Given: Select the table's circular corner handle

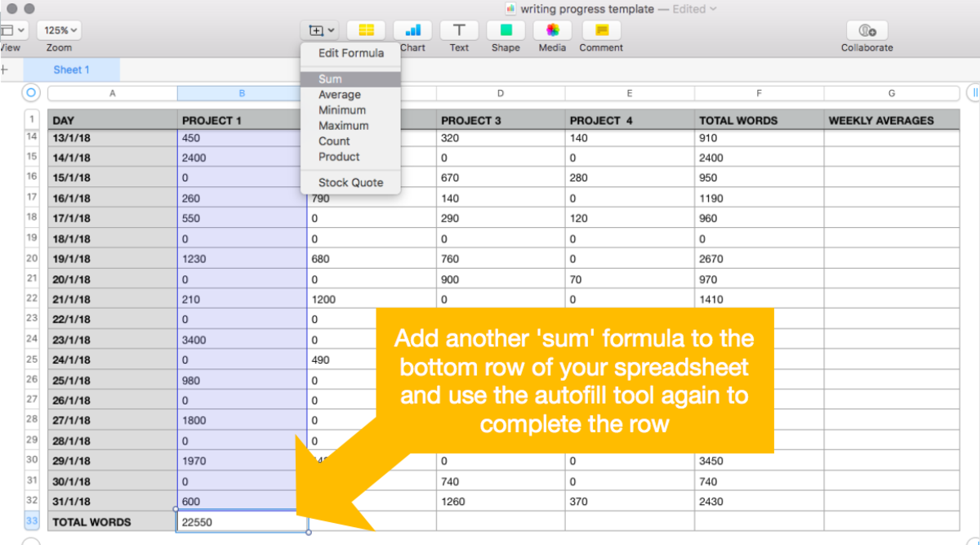Looking at the screenshot, I should tap(31, 92).
